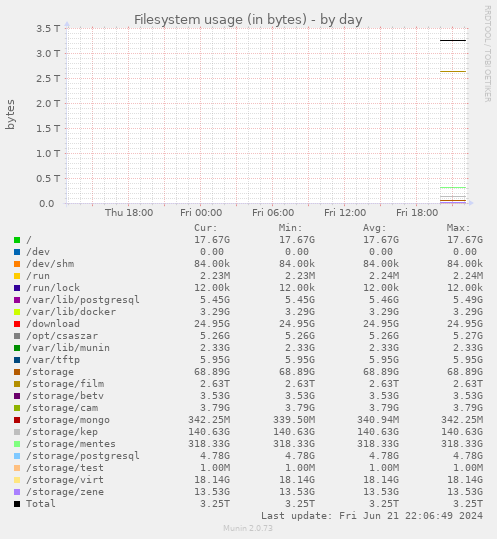This screenshot has width=497, height=539.
Task: Select the /storage/film legend label
Action: click(65, 384)
